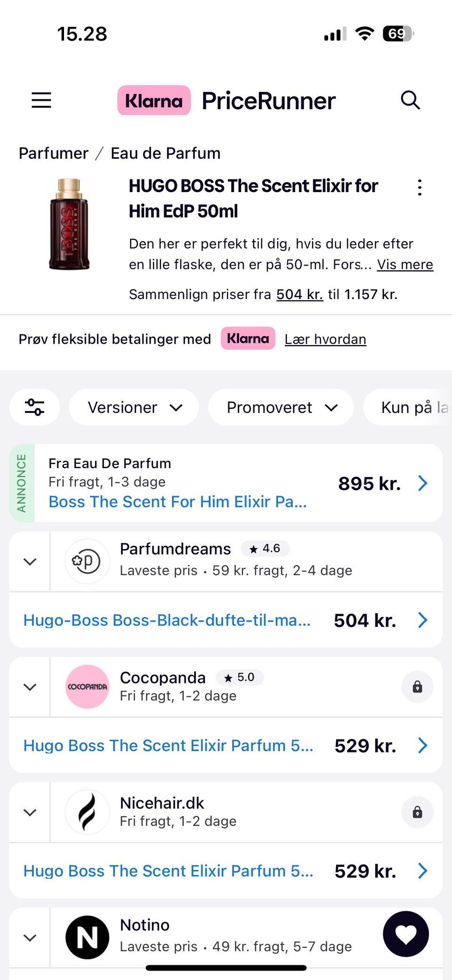Open the hamburger navigation menu

(x=41, y=100)
